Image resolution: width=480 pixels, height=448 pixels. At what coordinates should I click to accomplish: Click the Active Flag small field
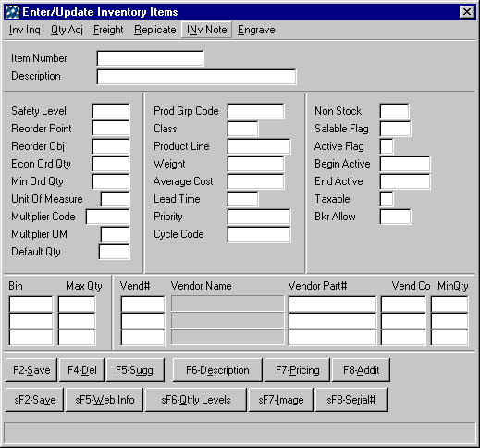(x=387, y=146)
